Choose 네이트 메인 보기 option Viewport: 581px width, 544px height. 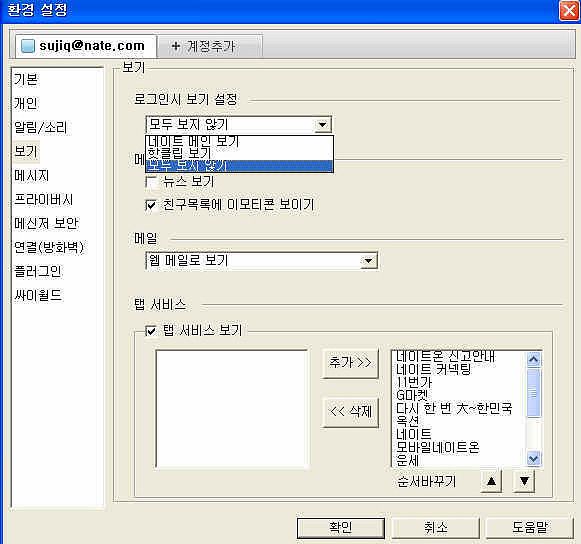coord(239,141)
